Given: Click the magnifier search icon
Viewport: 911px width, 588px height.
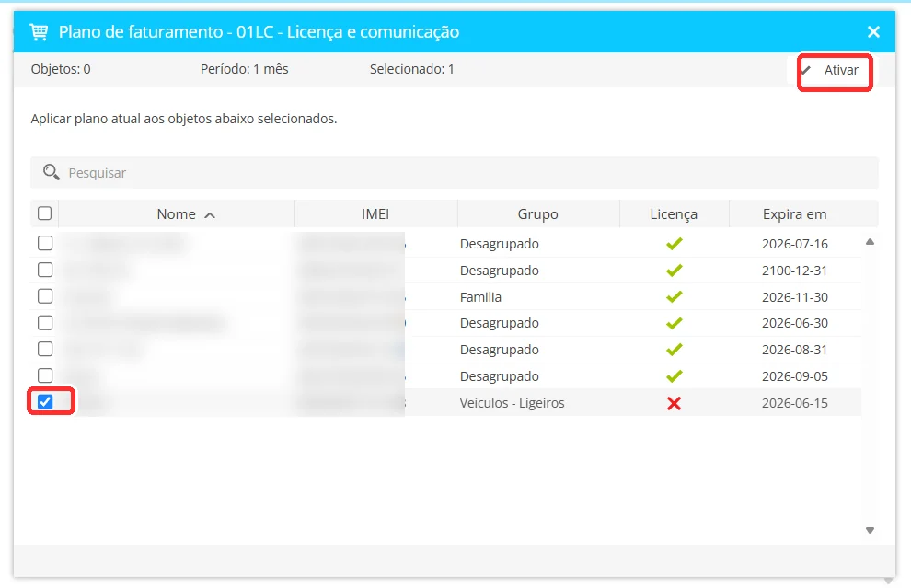Looking at the screenshot, I should coord(52,172).
